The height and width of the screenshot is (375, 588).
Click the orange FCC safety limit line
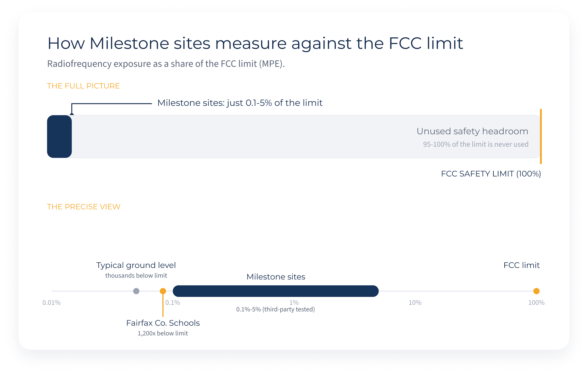click(541, 136)
